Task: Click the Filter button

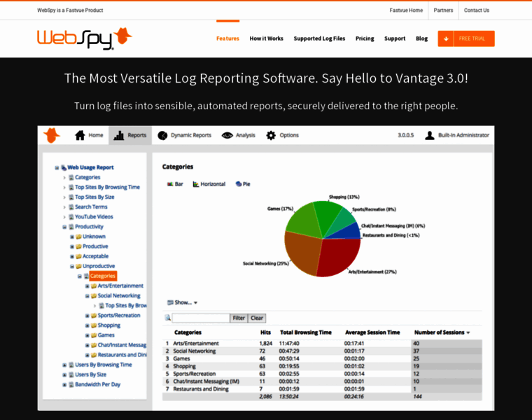Action: 239,318
